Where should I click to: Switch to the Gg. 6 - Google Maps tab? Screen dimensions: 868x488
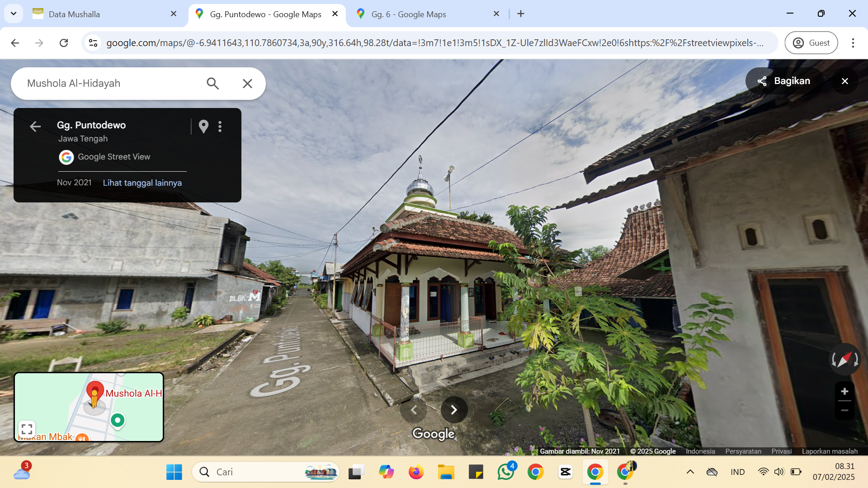(428, 14)
